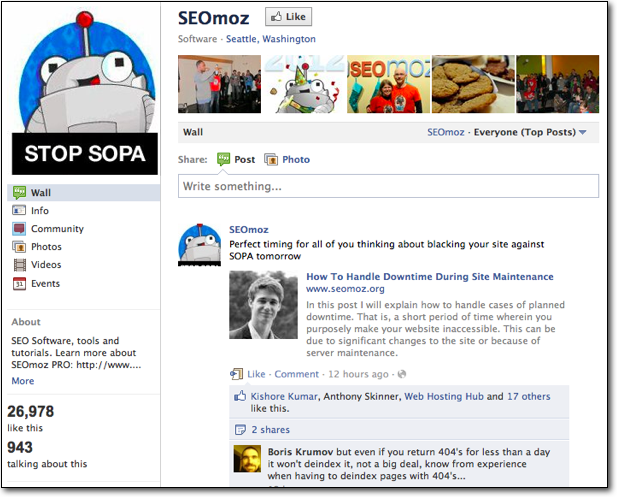Viewport: 617px width, 497px height.
Task: Click the Videos film icon in the sidebar
Action: (19, 265)
